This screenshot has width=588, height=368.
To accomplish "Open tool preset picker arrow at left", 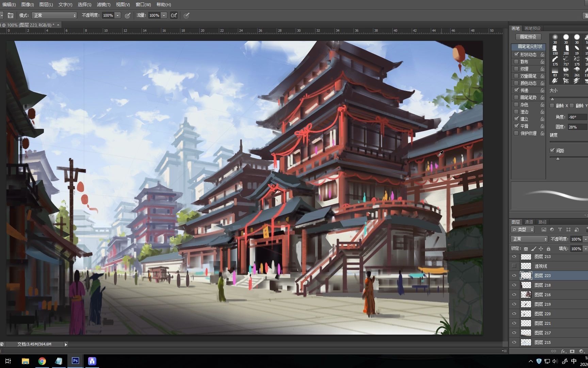I will (x=2, y=15).
